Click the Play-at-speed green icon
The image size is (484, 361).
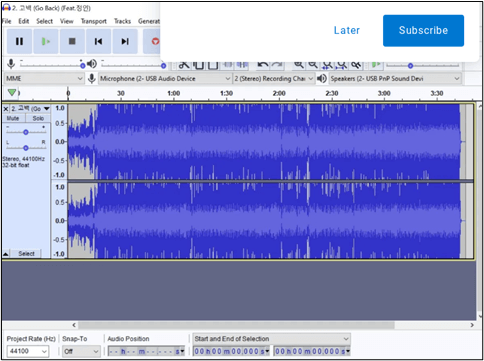[x=376, y=65]
